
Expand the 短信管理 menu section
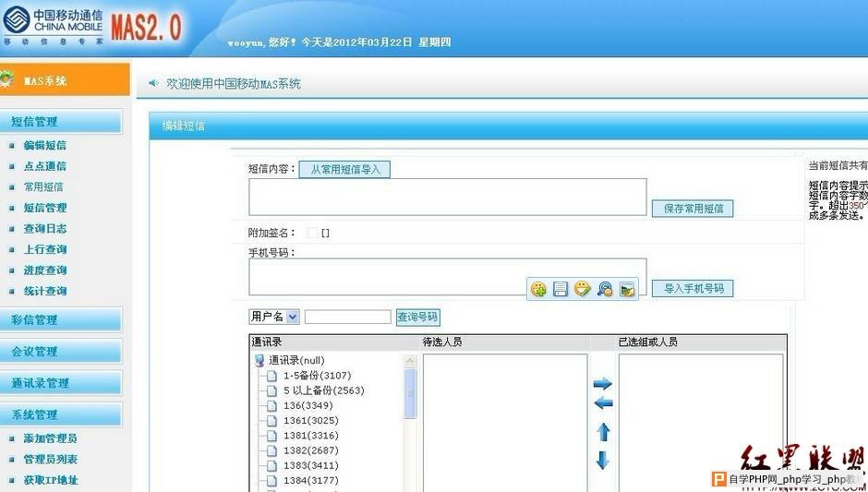click(x=61, y=121)
